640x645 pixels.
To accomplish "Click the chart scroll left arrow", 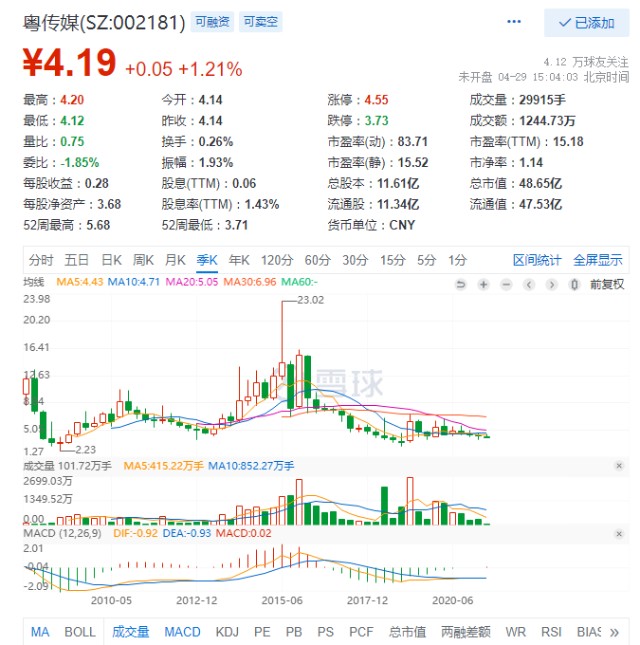I will (x=529, y=284).
